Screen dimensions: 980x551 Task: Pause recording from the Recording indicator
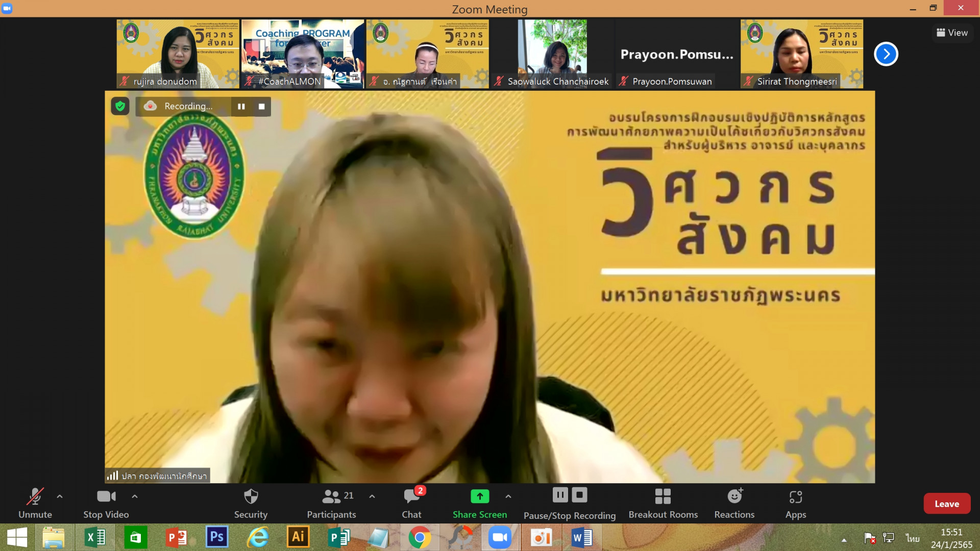[x=241, y=106]
